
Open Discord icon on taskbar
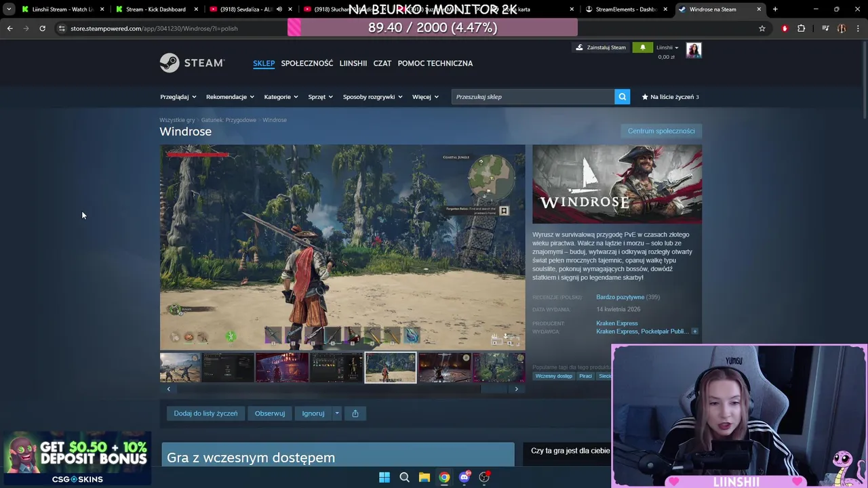[x=464, y=477]
